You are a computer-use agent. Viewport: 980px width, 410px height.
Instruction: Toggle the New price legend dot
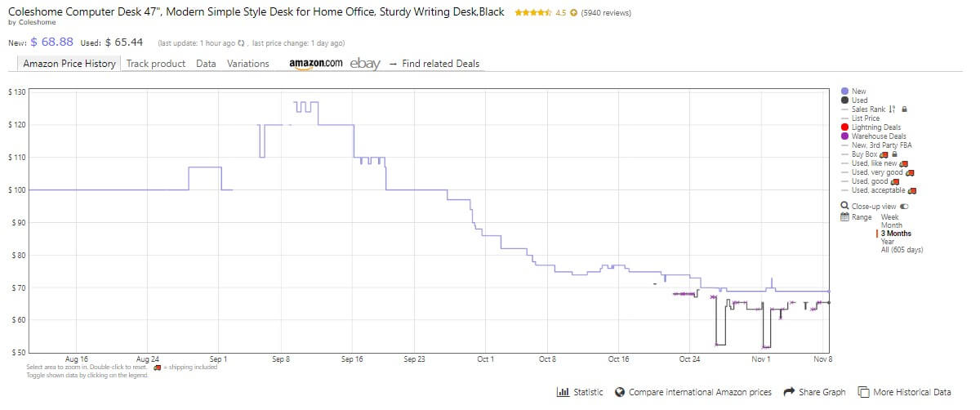845,91
